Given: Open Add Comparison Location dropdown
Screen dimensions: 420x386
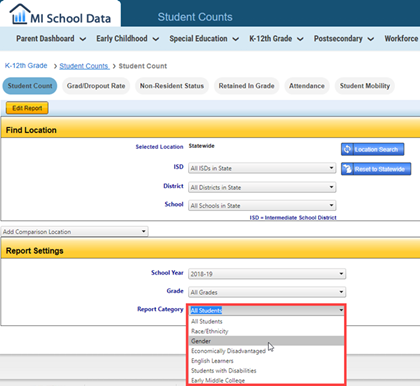Looking at the screenshot, I should coord(75,231).
